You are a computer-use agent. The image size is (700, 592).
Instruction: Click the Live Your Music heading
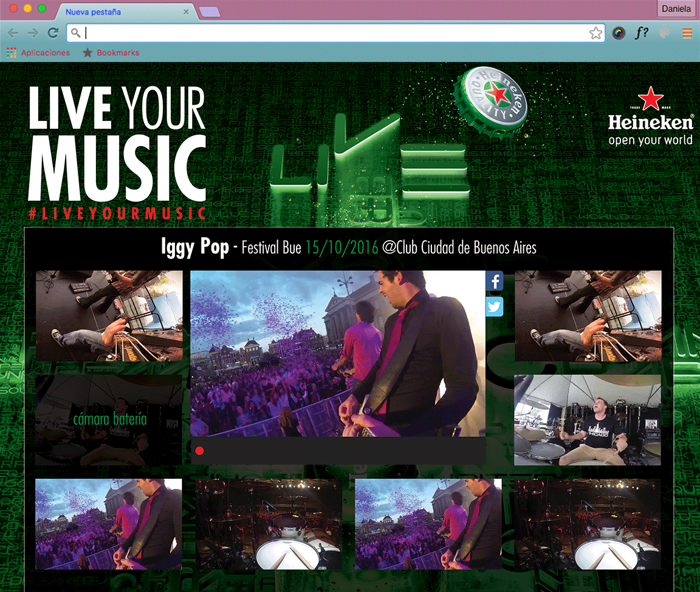(117, 143)
